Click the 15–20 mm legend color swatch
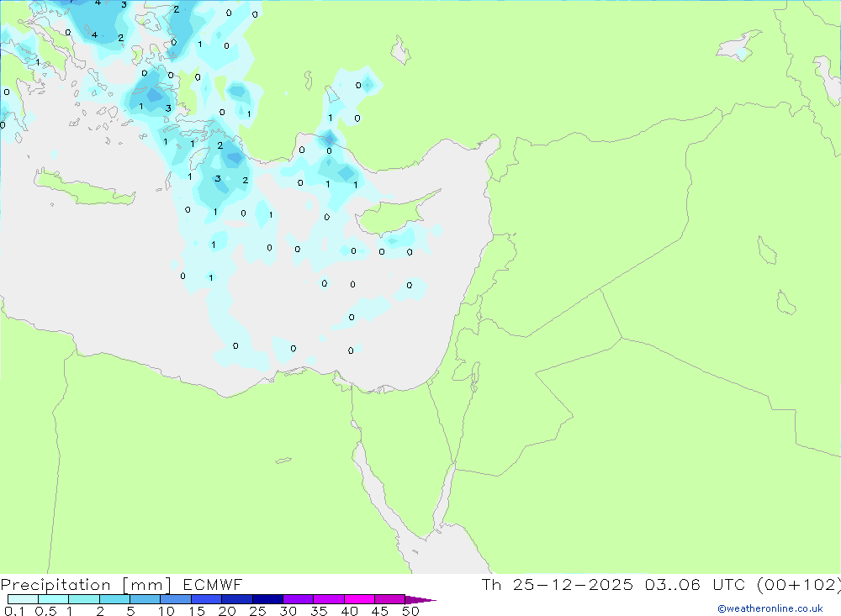The width and height of the screenshot is (841, 616). (207, 599)
